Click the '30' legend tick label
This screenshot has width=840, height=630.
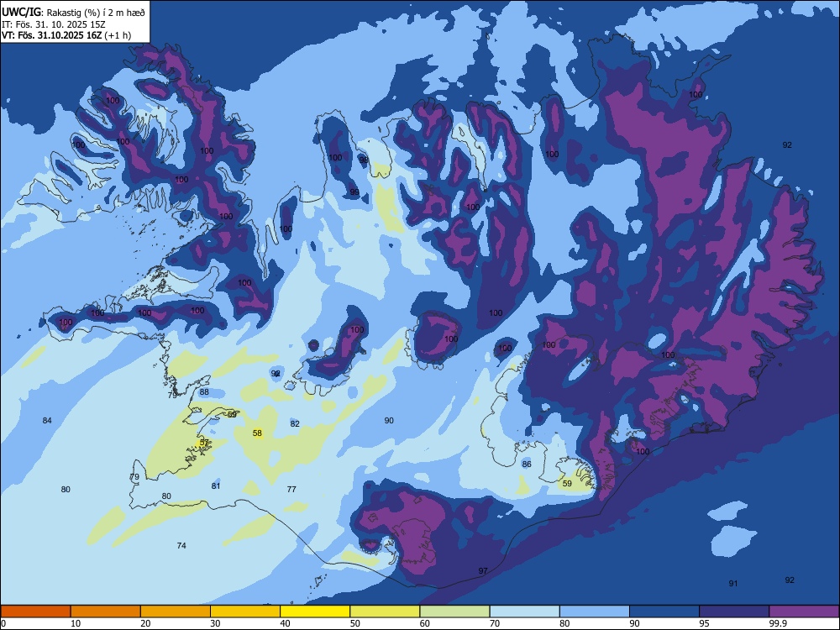click(215, 623)
